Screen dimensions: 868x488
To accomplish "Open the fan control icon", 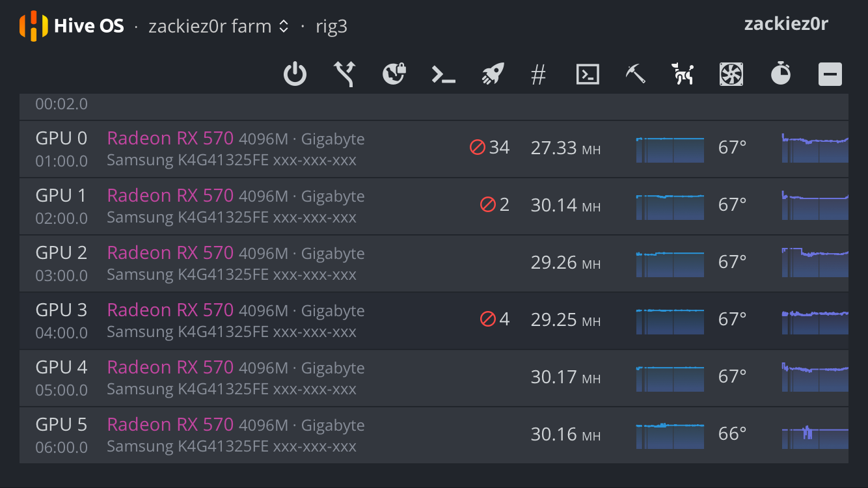I will pos(731,74).
